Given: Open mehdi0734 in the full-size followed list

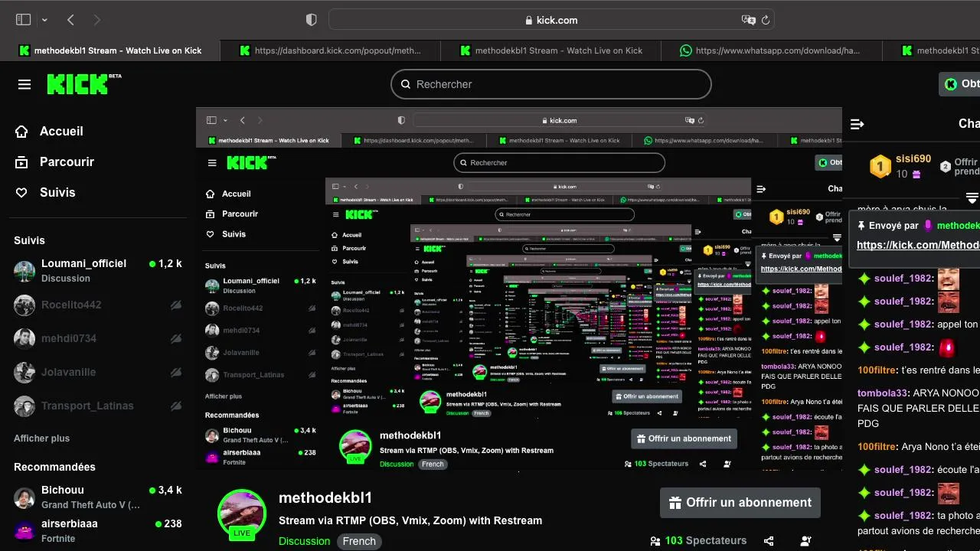Looking at the screenshot, I should click(98, 338).
